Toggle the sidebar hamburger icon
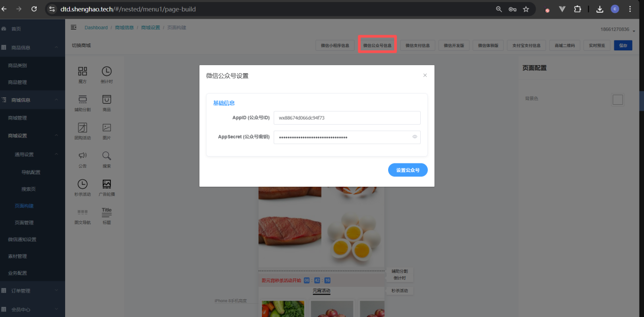 click(74, 27)
